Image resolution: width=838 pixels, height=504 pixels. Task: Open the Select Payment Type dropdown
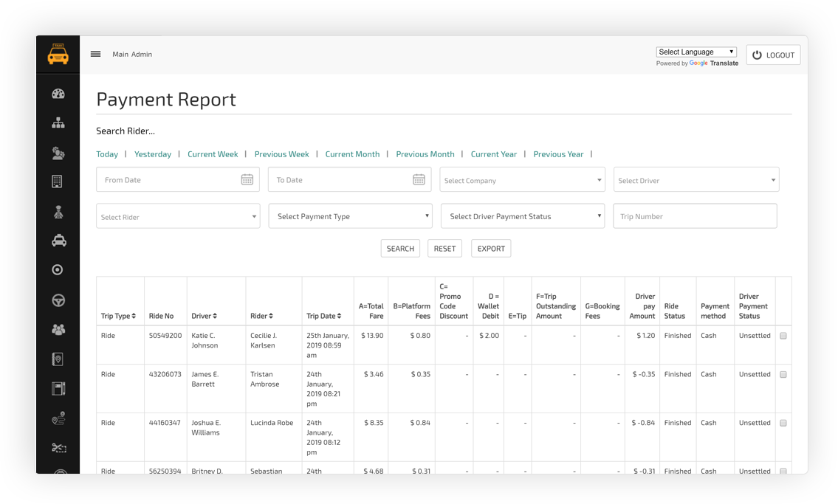click(350, 215)
